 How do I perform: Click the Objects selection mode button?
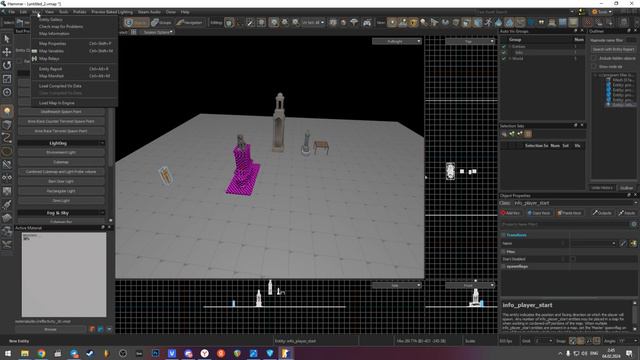[136, 22]
